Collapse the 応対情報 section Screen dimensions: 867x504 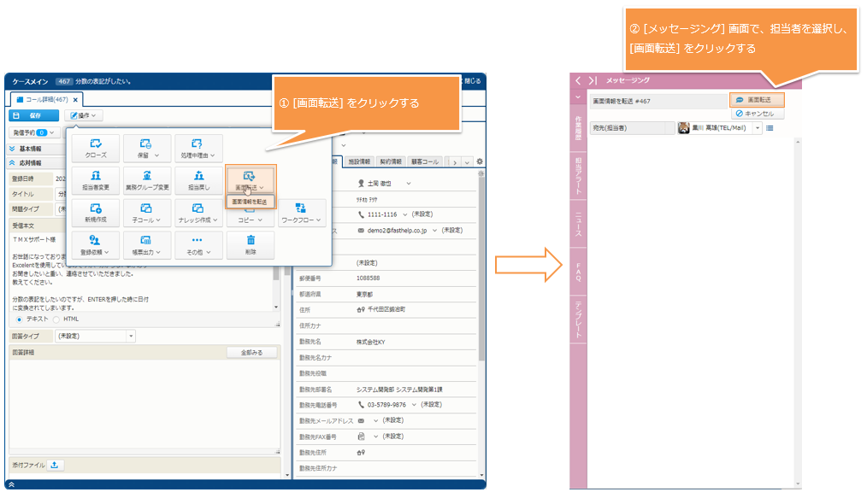[13, 162]
